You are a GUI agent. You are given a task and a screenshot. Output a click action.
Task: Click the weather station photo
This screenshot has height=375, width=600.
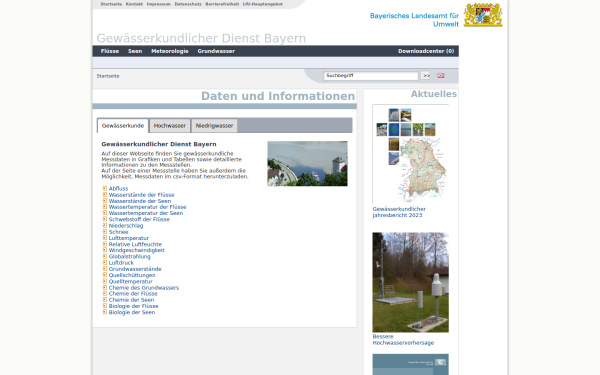(x=410, y=282)
